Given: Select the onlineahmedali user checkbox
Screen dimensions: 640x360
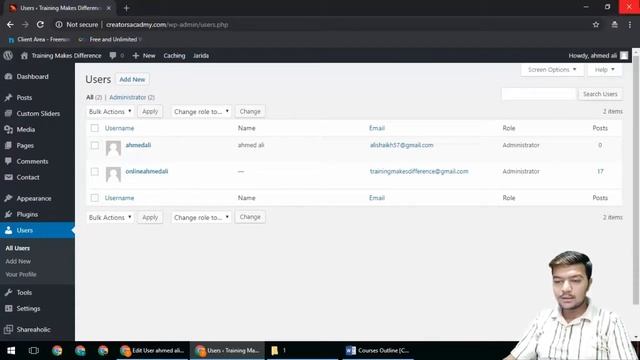Looking at the screenshot, I should coord(94,171).
